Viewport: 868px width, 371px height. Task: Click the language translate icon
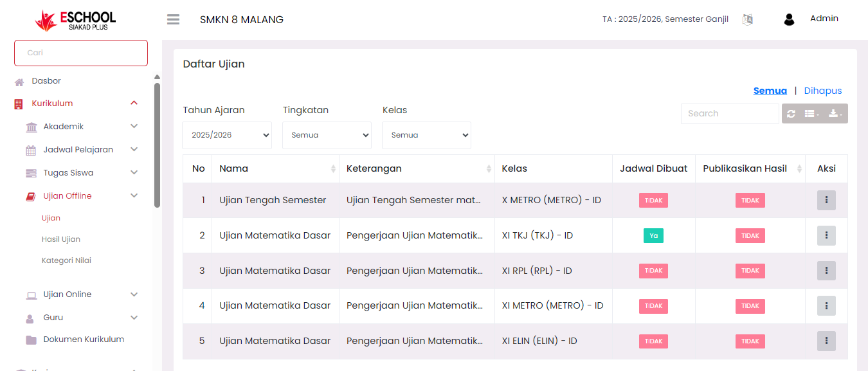[747, 19]
